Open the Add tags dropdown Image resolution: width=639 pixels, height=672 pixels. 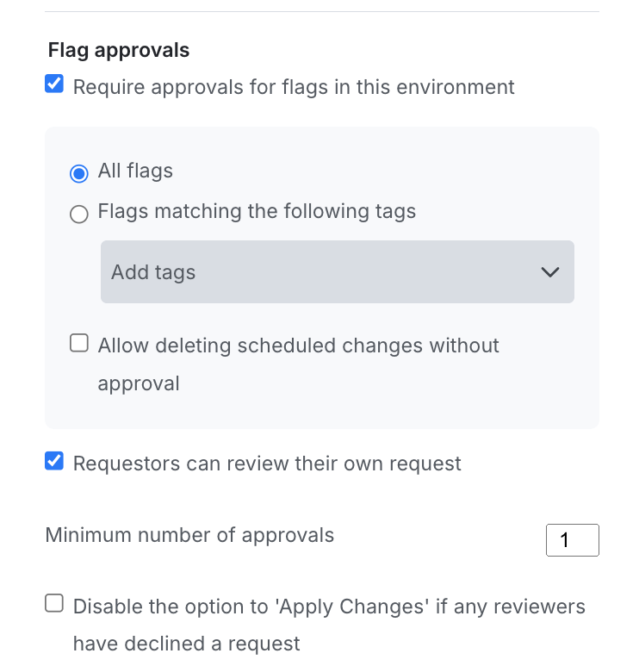tap(337, 272)
